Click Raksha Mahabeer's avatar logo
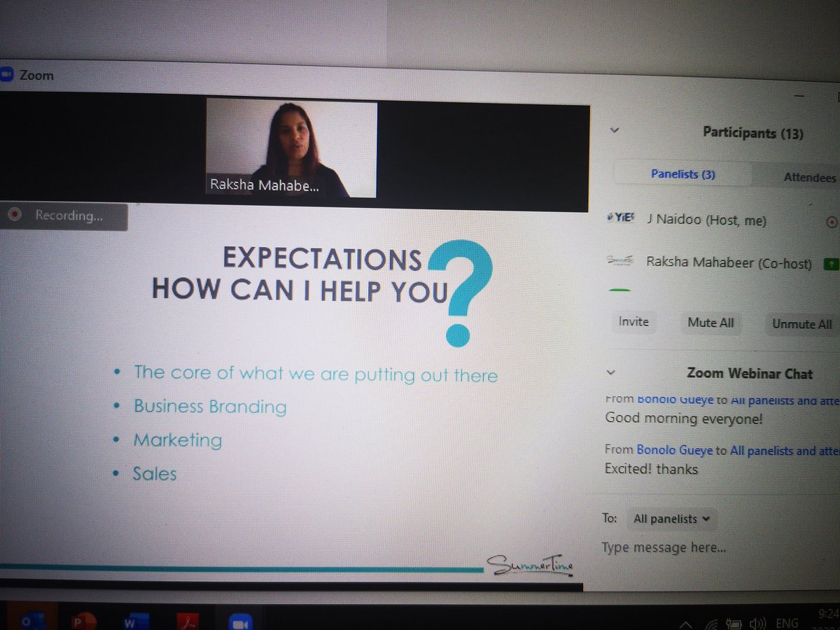840x630 pixels. pyautogui.click(x=619, y=260)
